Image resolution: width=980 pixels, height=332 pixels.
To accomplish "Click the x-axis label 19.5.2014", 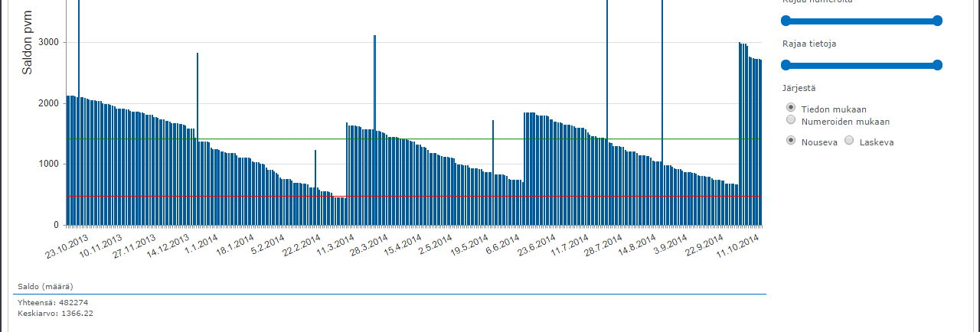I will tap(471, 246).
